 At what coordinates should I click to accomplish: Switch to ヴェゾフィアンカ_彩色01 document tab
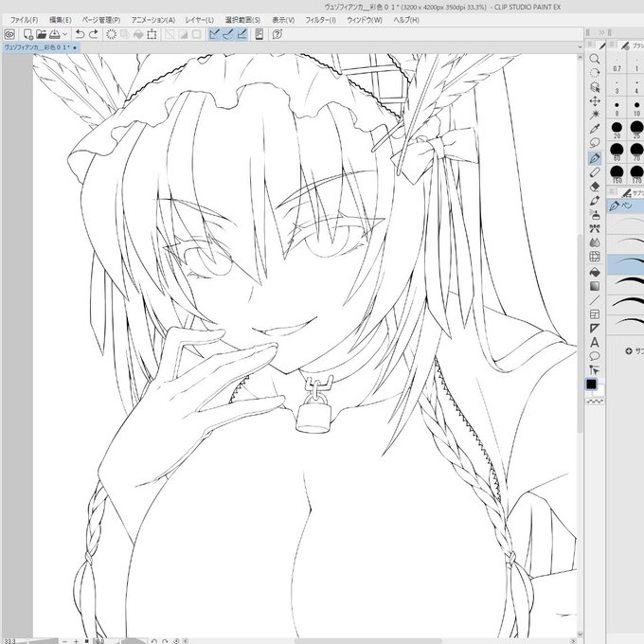(x=40, y=47)
